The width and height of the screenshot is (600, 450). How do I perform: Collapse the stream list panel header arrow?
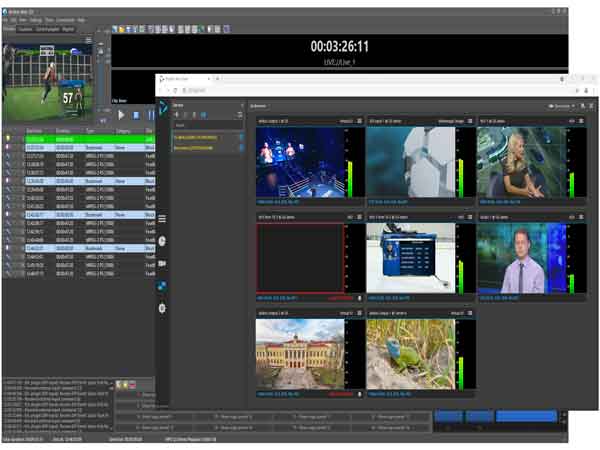(242, 105)
